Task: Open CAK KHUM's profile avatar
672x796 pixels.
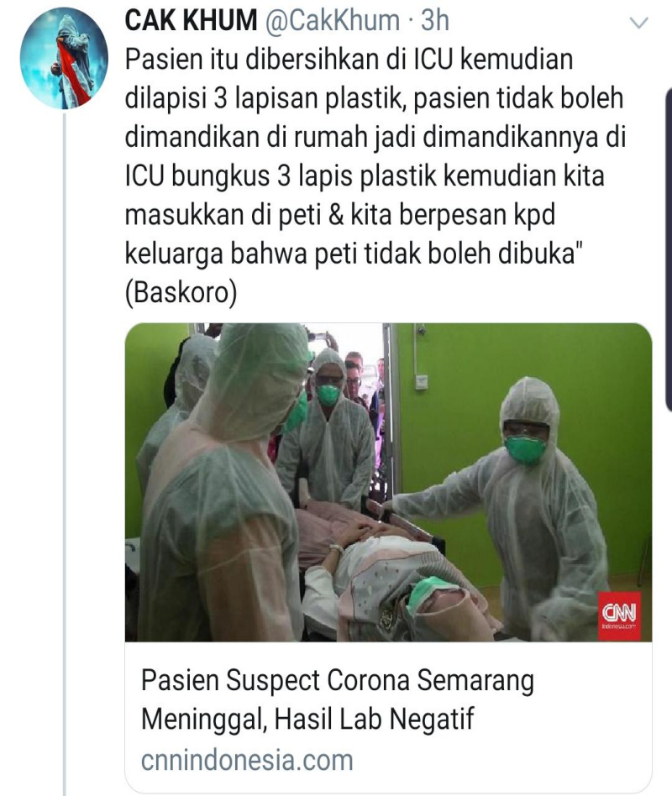Action: tap(64, 58)
